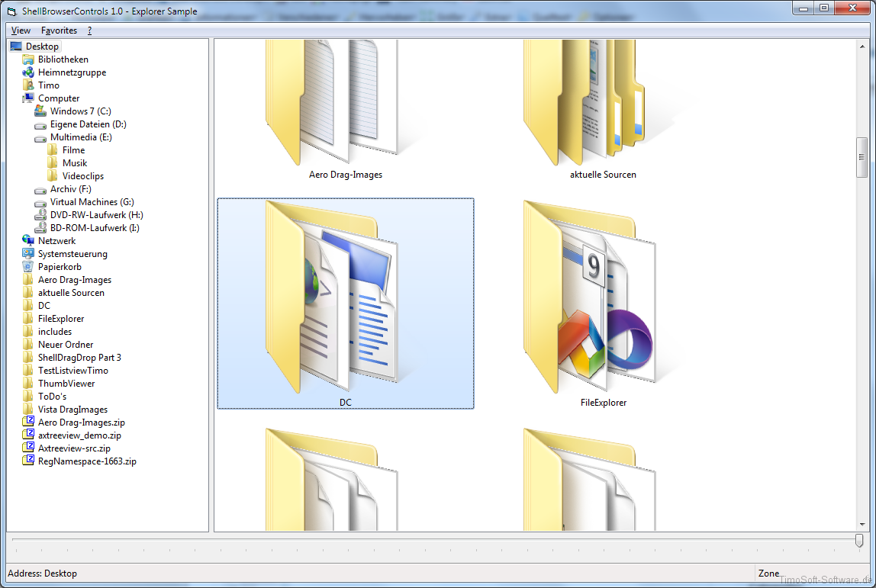The width and height of the screenshot is (876, 588).
Task: Click the file view scroll up arrow
Action: [862, 47]
